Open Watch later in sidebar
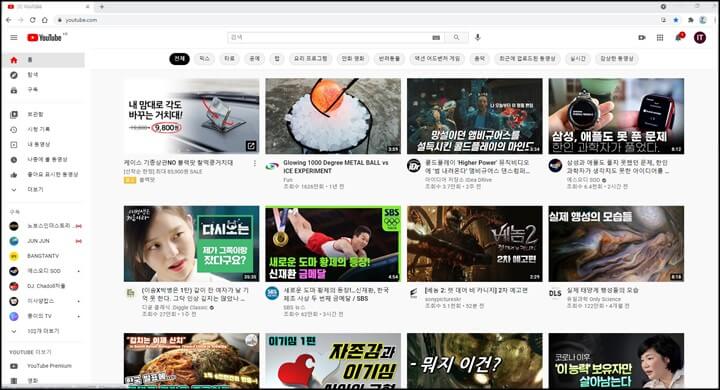The height and width of the screenshot is (390, 720). (x=43, y=159)
